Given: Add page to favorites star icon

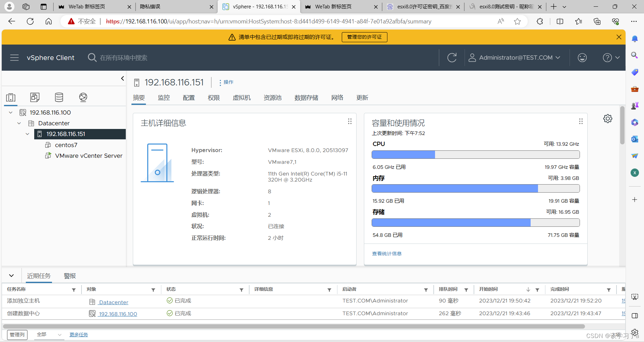Looking at the screenshot, I should [x=517, y=21].
